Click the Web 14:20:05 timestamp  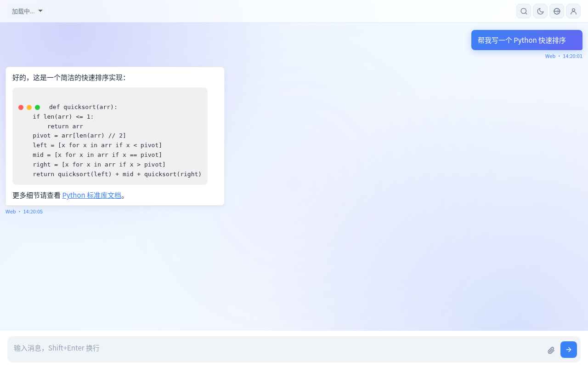(24, 212)
